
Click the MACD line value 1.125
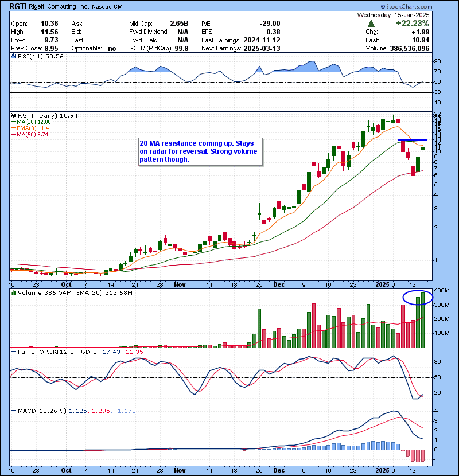[78, 411]
